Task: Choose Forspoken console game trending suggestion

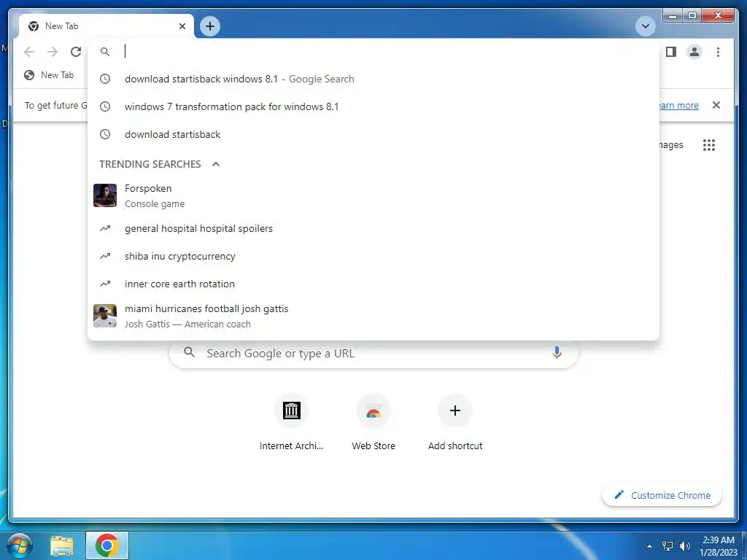Action: pos(373,195)
